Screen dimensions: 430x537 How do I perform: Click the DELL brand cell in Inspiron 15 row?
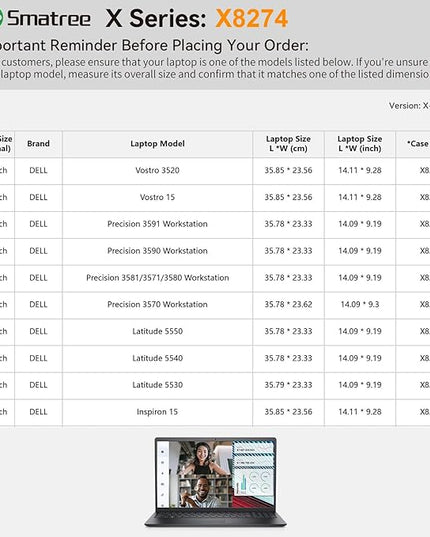(x=38, y=412)
